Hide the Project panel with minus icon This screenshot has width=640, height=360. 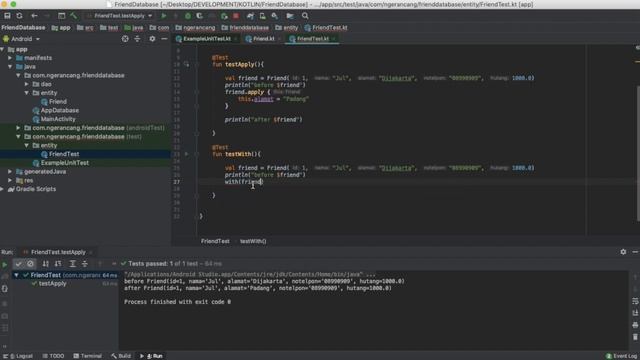click(164, 39)
